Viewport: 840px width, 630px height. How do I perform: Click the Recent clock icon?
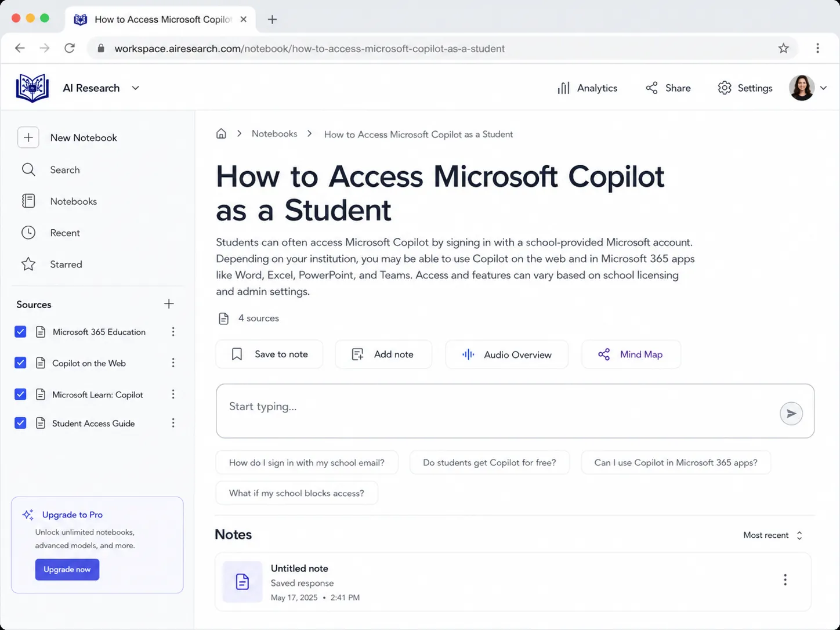point(28,233)
